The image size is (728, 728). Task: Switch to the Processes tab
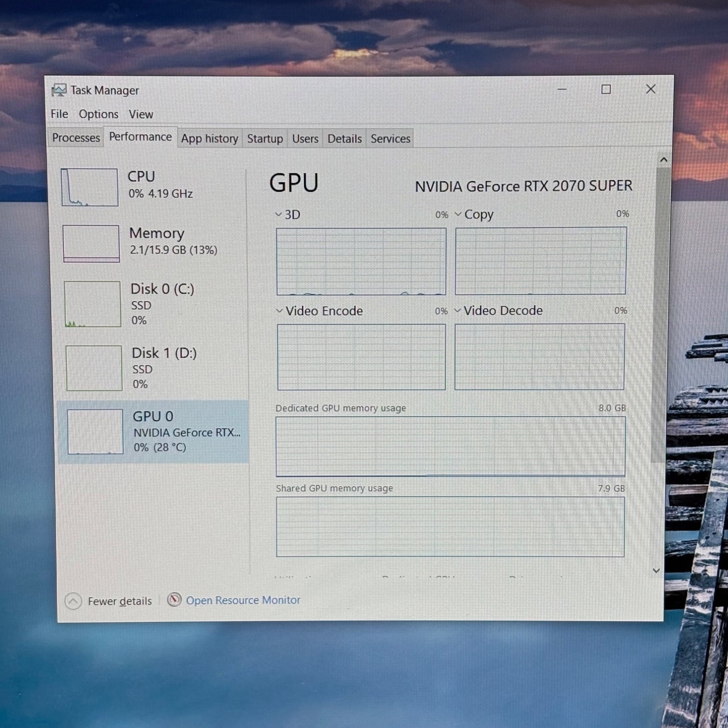point(76,138)
